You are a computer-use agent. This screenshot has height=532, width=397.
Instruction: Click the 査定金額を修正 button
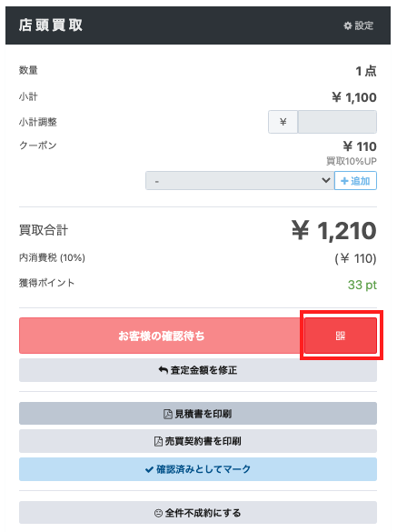point(198,370)
